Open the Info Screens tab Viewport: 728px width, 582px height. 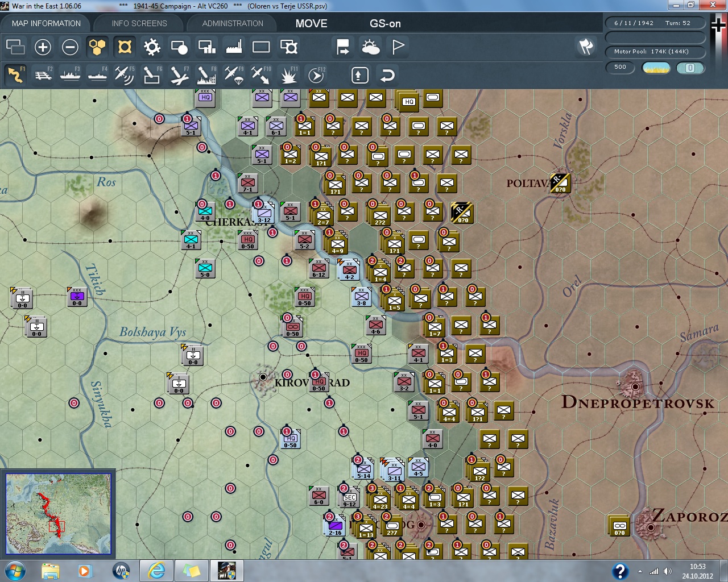coord(139,23)
